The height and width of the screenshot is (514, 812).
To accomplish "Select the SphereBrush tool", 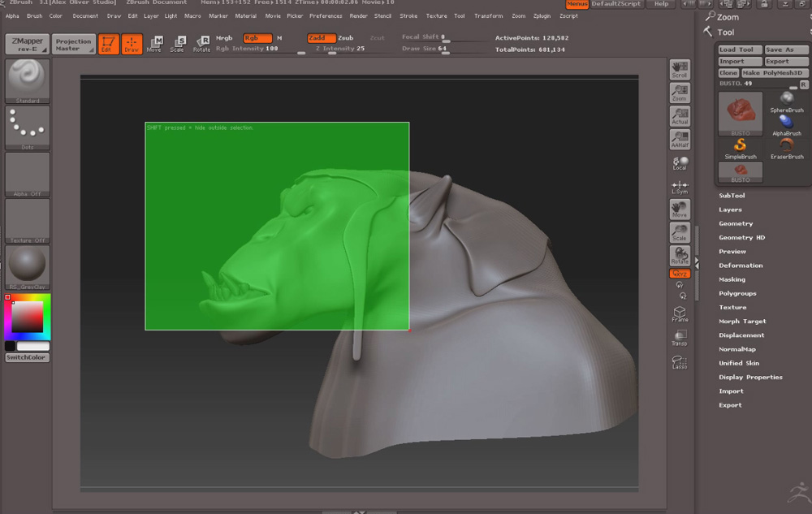I will click(786, 102).
